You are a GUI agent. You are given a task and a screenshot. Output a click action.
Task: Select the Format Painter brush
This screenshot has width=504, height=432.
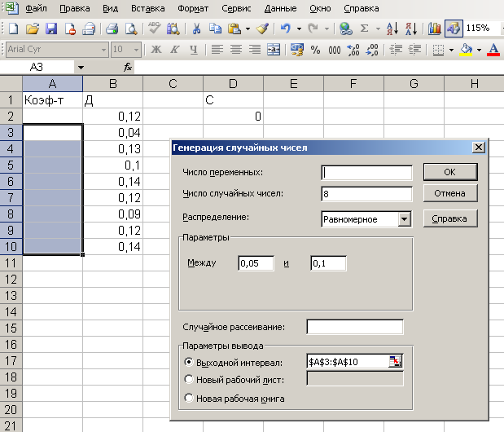[x=262, y=29]
